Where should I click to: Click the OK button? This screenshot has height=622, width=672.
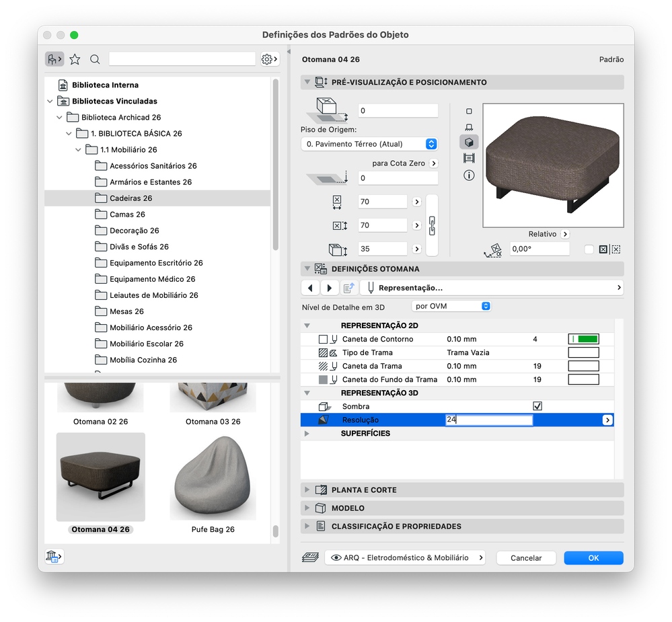(593, 557)
